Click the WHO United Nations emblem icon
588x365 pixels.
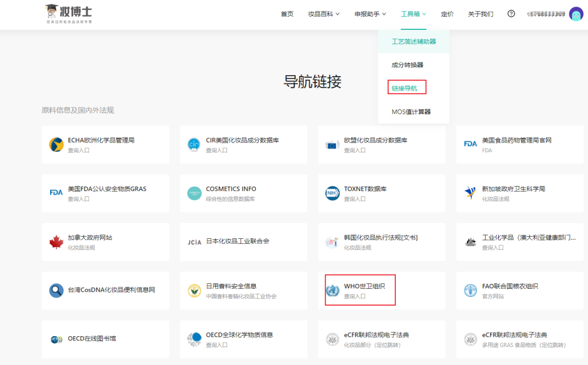point(332,289)
